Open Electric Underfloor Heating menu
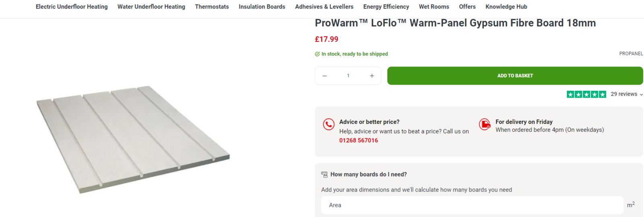Screen dimensions: 644x217 point(72,7)
